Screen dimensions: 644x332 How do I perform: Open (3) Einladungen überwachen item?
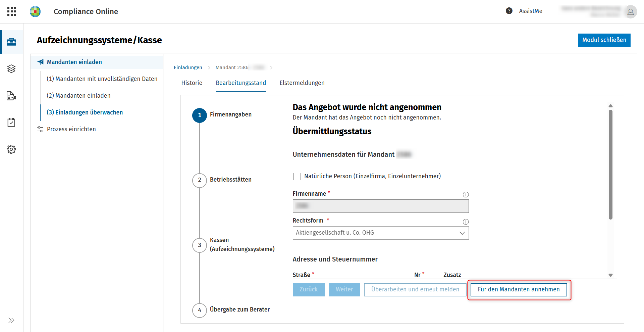pyautogui.click(x=85, y=112)
